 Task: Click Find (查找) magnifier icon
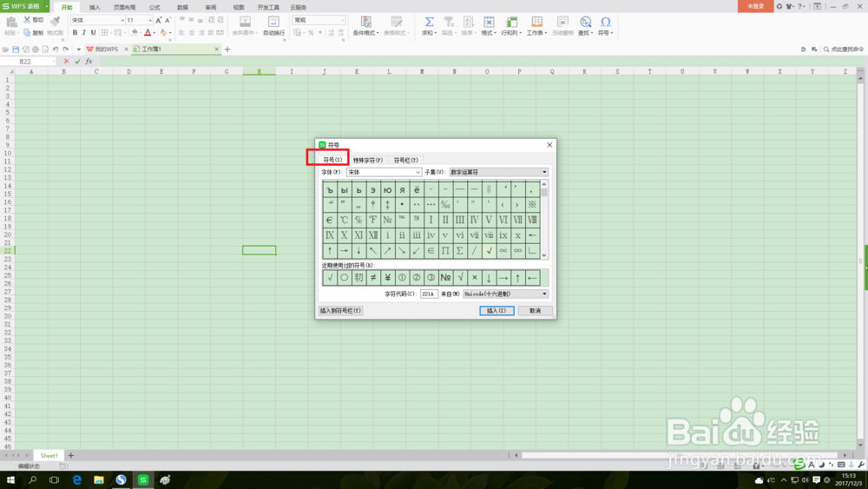coord(585,22)
